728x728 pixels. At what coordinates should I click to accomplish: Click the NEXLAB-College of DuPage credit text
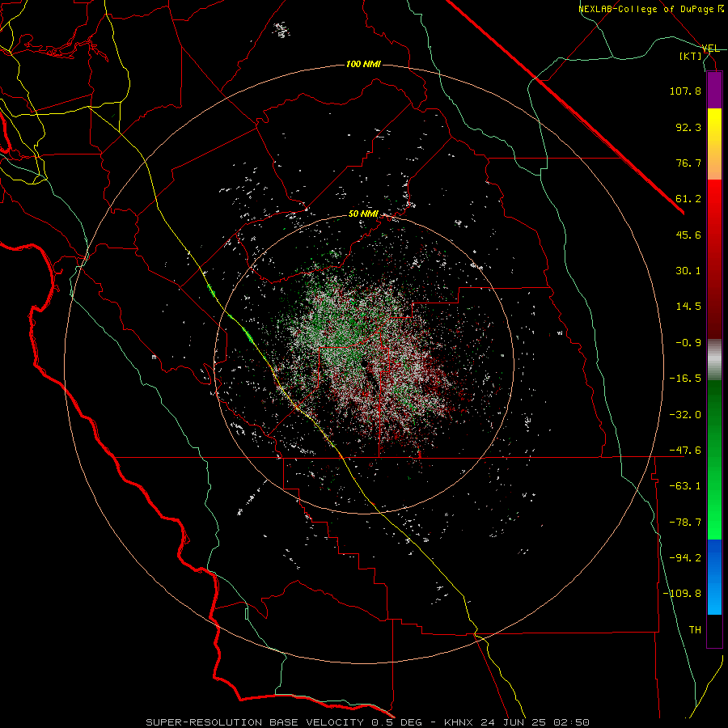tap(651, 9)
